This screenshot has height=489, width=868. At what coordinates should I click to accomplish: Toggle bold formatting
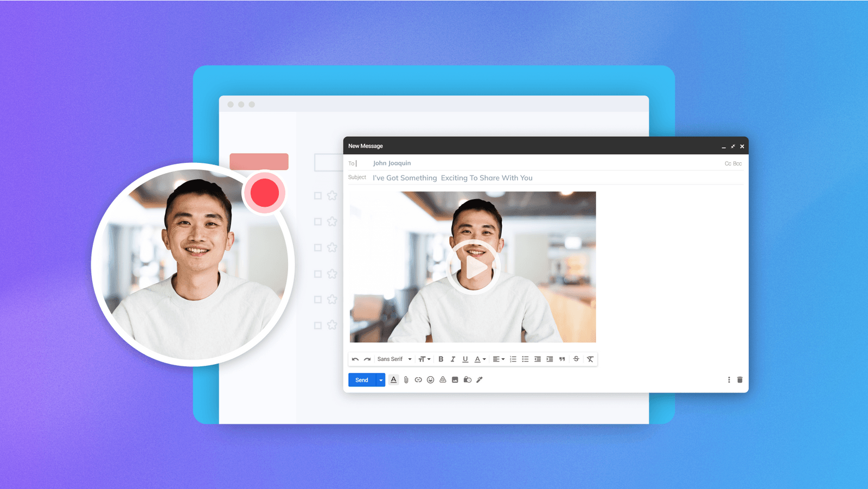coord(441,359)
